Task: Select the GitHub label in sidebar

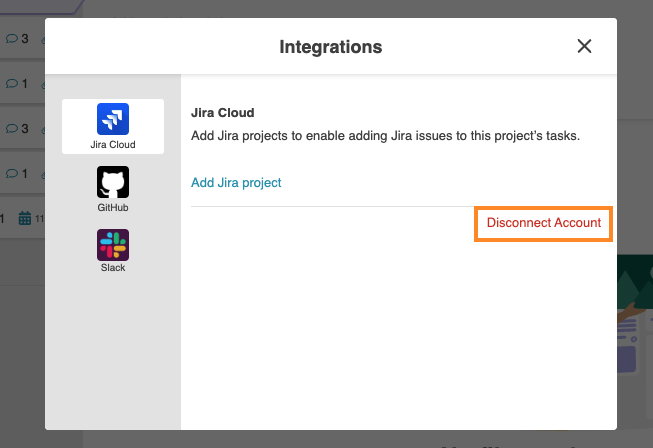Action: pos(113,207)
